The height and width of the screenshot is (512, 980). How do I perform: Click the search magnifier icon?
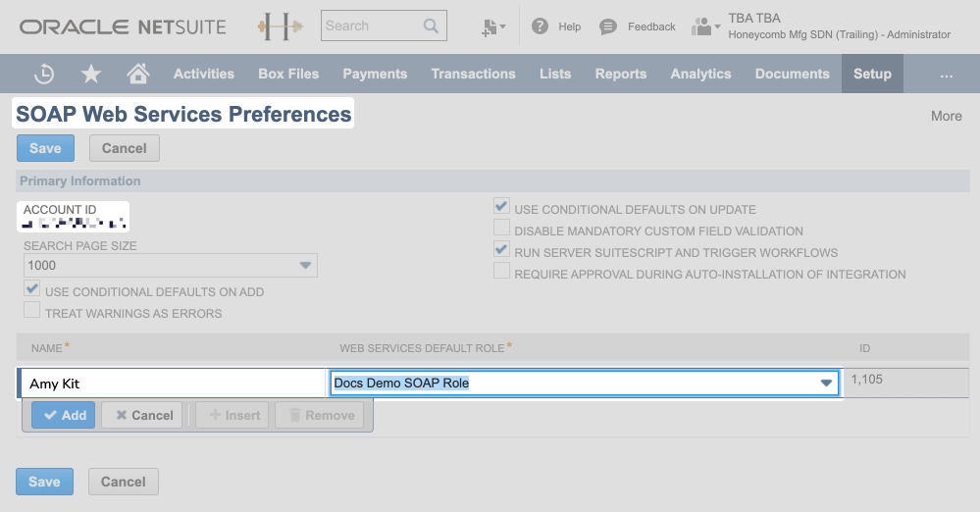(x=430, y=26)
